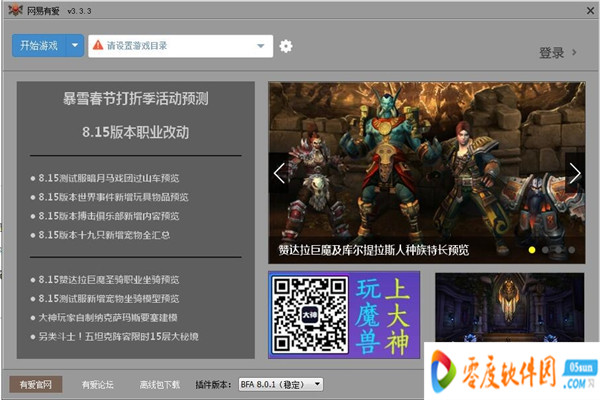This screenshot has width=600, height=400.
Task: Select the second carousel dot
Action: [x=545, y=250]
